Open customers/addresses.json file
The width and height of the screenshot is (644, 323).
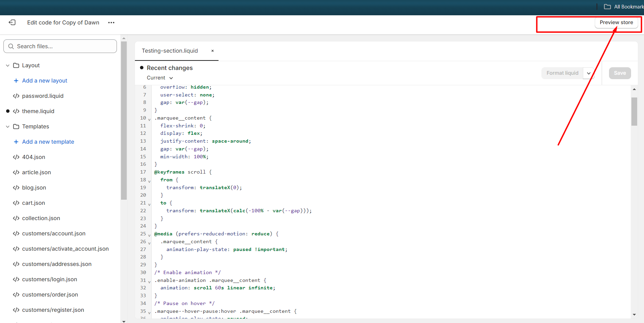coord(57,264)
